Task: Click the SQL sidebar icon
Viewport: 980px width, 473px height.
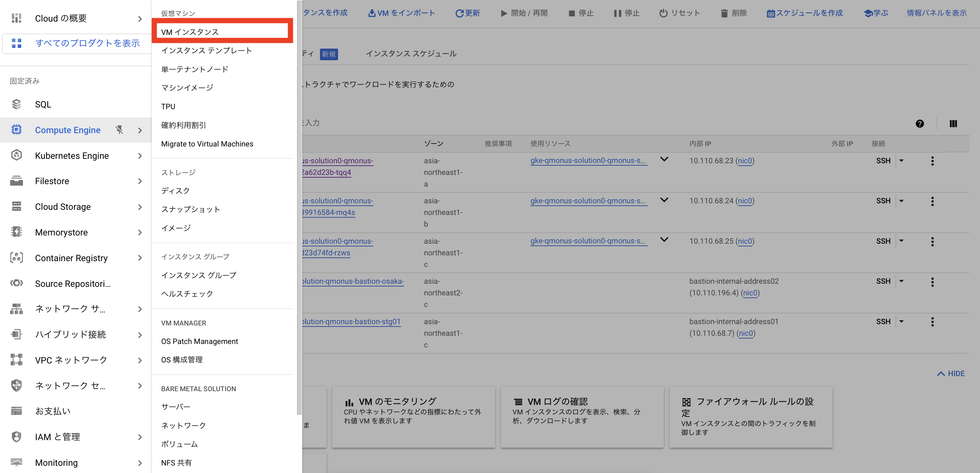Action: [16, 104]
